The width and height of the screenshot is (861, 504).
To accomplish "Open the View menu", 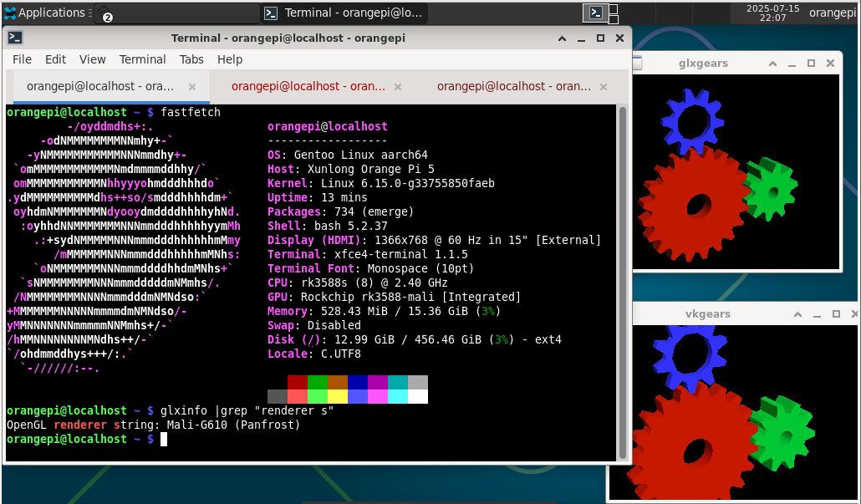I will pyautogui.click(x=92, y=59).
